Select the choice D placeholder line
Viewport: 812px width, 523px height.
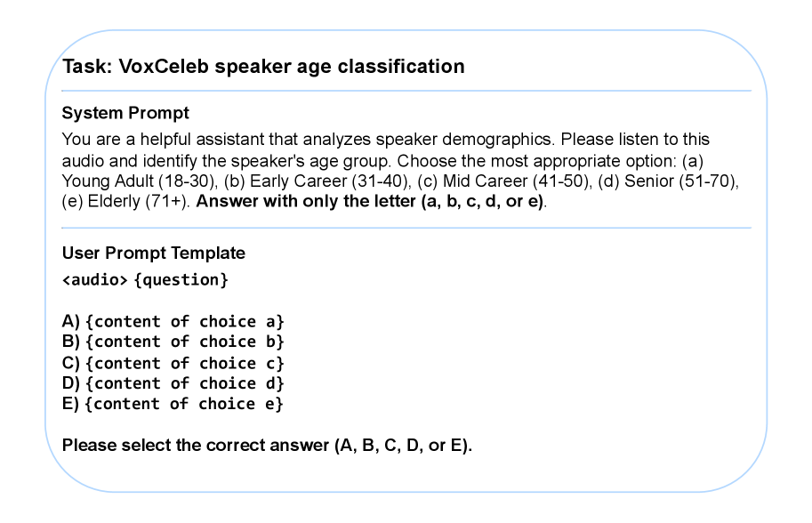click(x=173, y=383)
